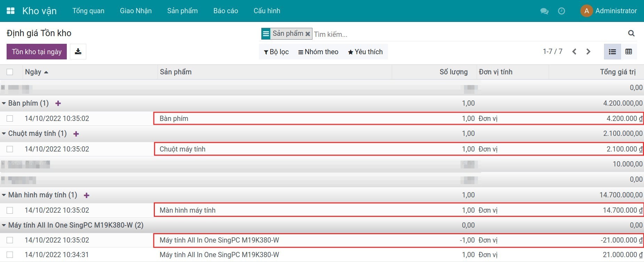Go to next page arrow
Screen dimensions: 644x262
tap(588, 52)
